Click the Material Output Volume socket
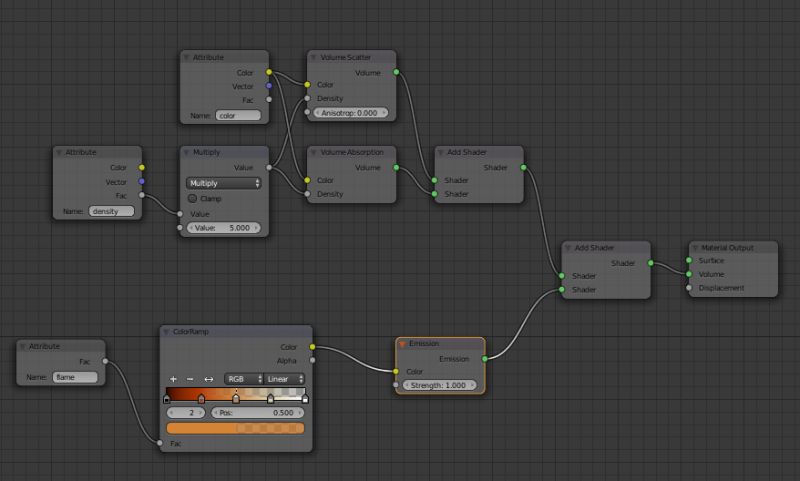 [689, 274]
